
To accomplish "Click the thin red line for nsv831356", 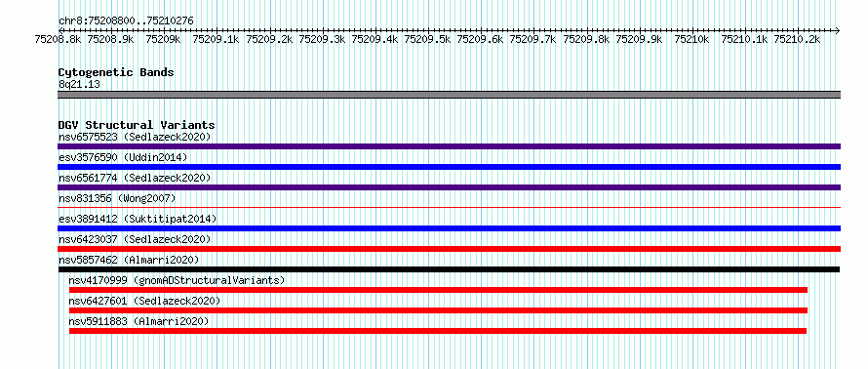I will coord(449,208).
